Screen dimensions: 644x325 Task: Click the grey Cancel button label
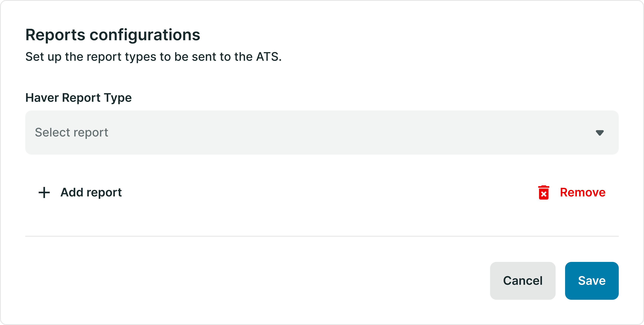pos(522,281)
